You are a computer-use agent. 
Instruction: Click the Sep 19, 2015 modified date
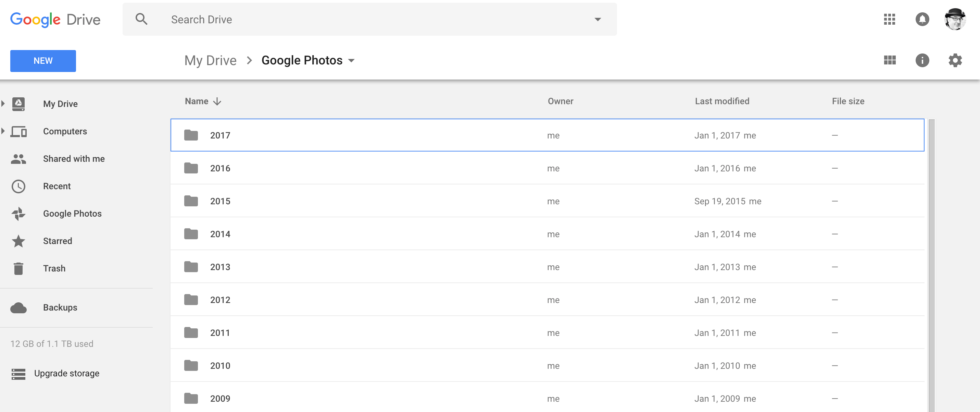click(x=719, y=202)
